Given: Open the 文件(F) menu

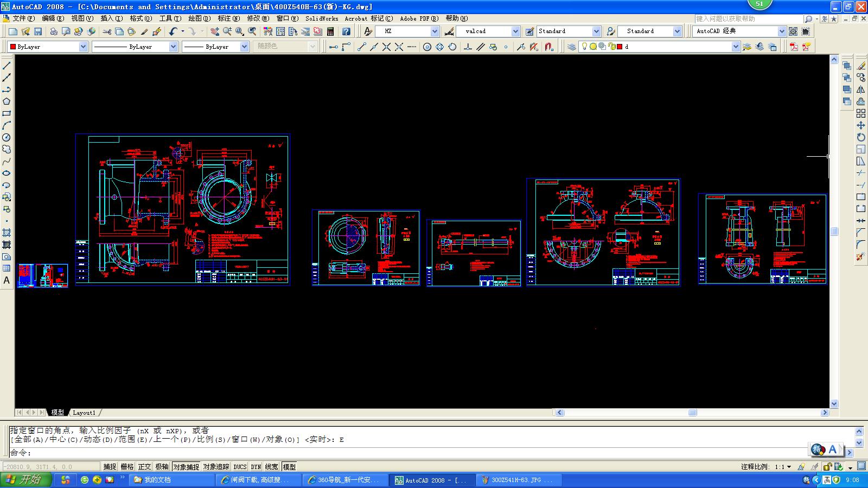Looking at the screenshot, I should coord(23,18).
